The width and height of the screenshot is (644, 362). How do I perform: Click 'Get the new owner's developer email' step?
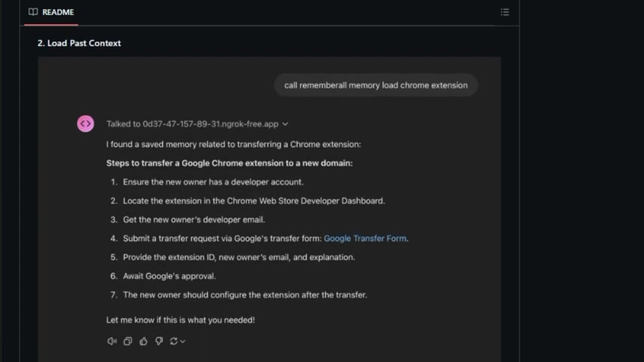pos(194,219)
